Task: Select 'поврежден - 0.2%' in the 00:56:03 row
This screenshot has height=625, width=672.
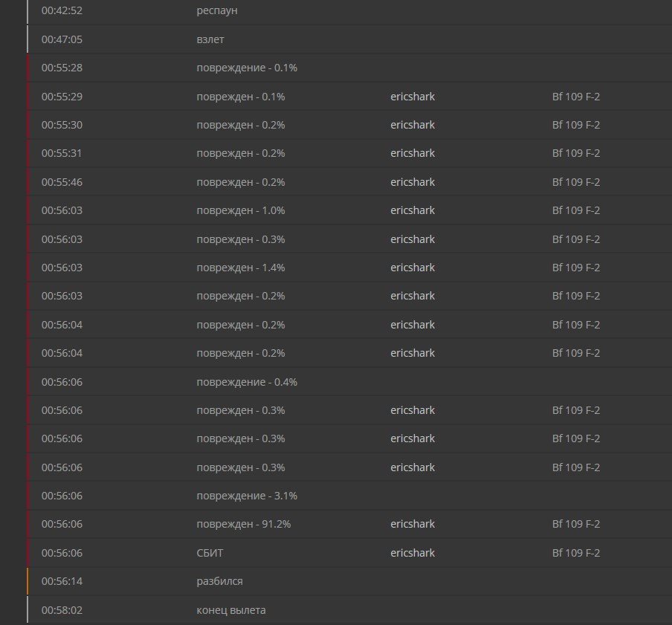Action: pos(241,297)
